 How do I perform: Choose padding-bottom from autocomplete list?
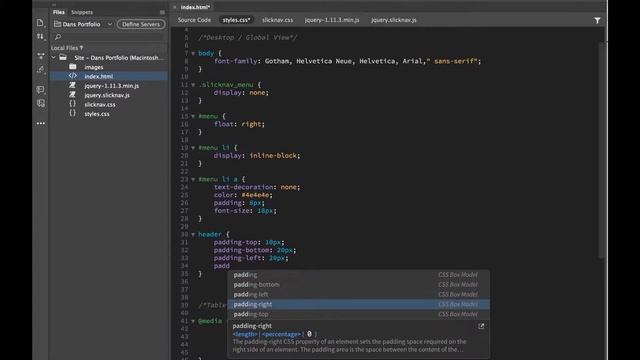pyautogui.click(x=358, y=285)
